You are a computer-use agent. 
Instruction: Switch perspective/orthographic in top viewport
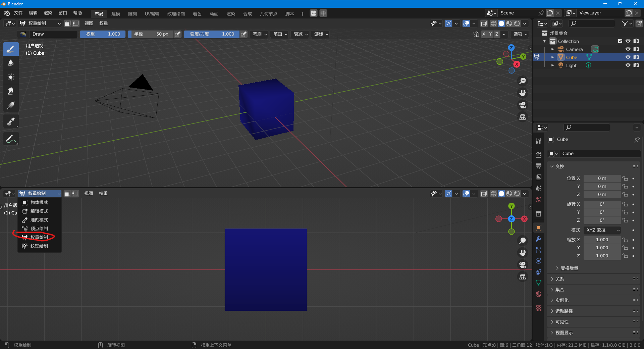pos(523,117)
